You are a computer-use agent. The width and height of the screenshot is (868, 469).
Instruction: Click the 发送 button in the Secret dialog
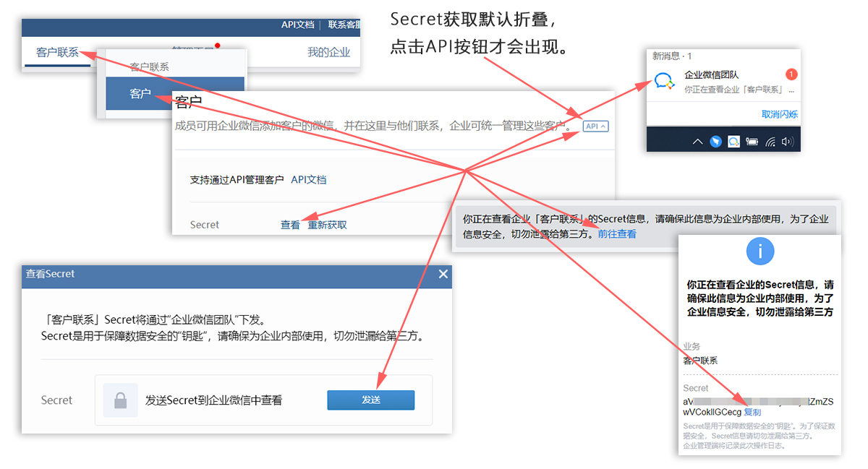[371, 400]
